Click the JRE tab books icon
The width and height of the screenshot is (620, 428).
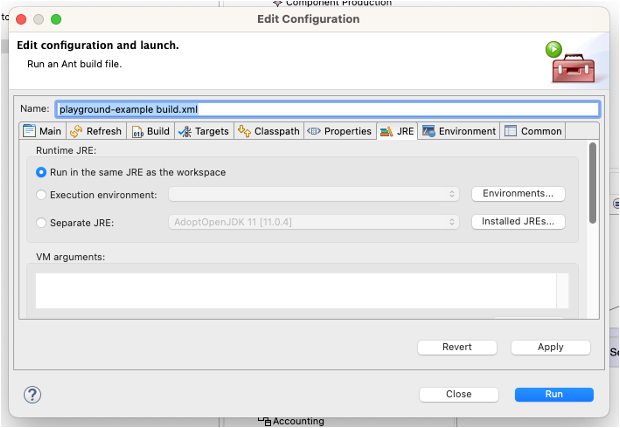[386, 131]
